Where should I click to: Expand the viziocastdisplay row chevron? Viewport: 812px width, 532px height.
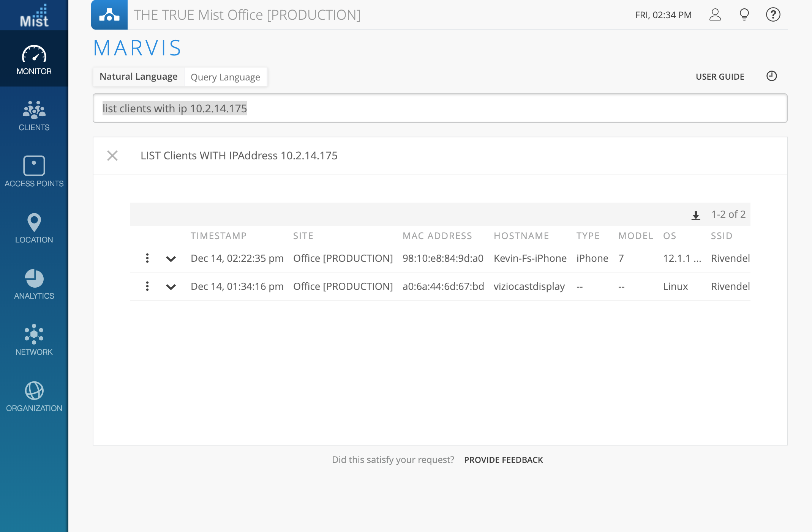click(x=171, y=287)
